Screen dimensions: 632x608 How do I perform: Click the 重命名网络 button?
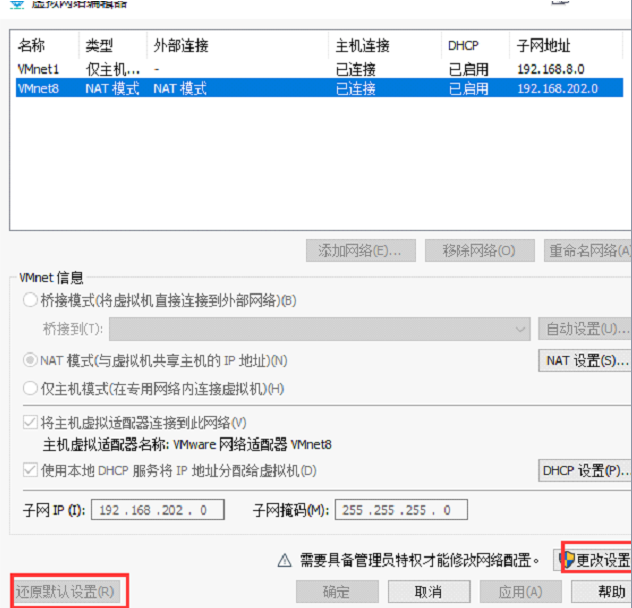click(x=588, y=250)
